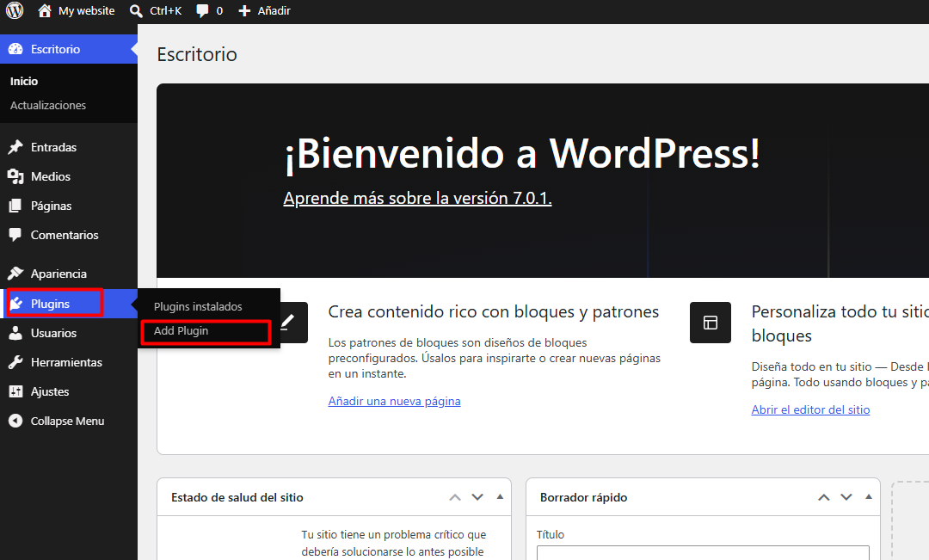Click the WordPress logo icon in the admin bar
The image size is (929, 560).
(x=15, y=10)
